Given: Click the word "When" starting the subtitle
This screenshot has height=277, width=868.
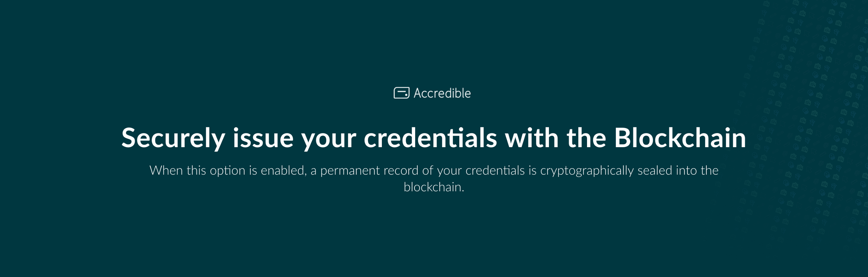Looking at the screenshot, I should click(166, 170).
